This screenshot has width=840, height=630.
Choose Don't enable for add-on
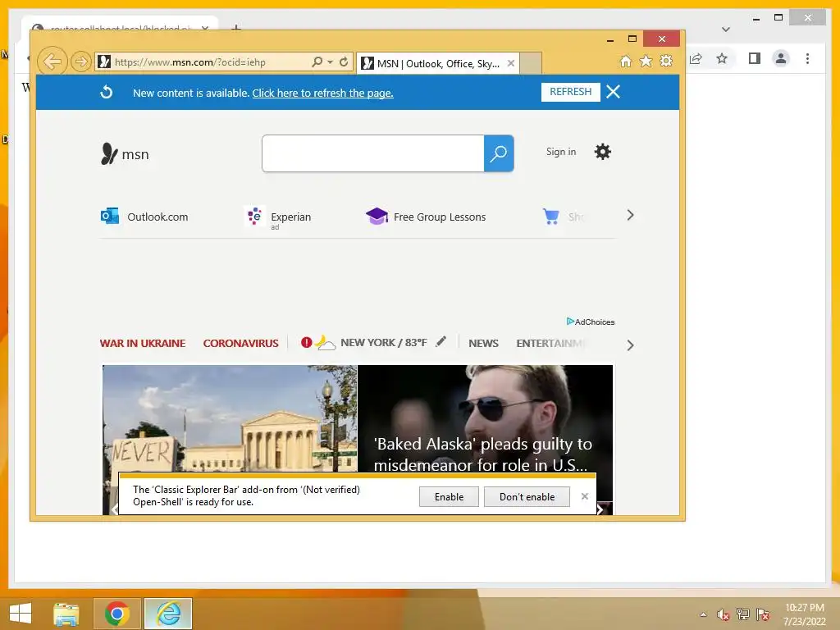pos(527,496)
